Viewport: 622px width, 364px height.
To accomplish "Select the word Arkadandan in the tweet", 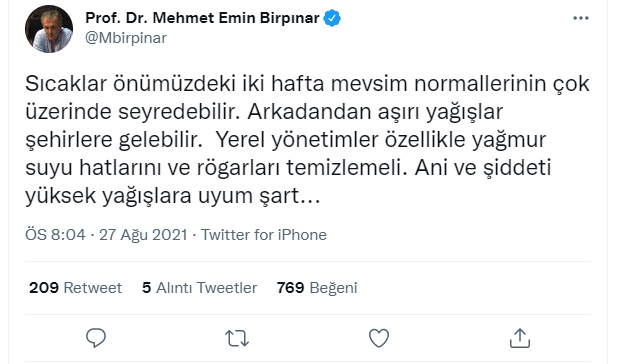I will tap(309, 112).
